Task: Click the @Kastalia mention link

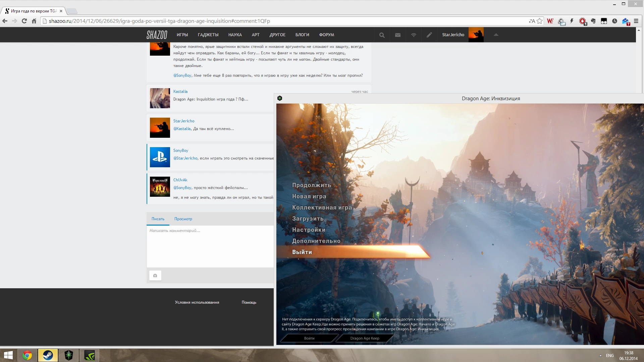Action: click(x=182, y=129)
